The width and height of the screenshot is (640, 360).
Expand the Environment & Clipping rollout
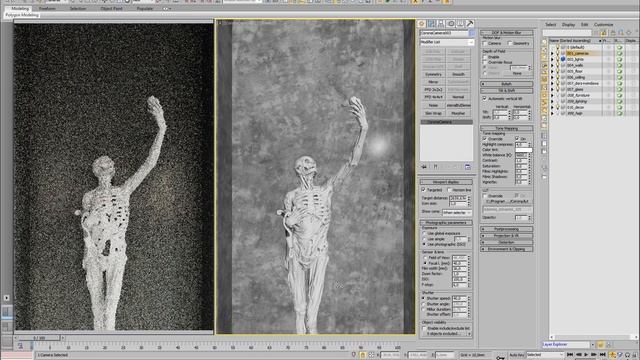pos(507,249)
